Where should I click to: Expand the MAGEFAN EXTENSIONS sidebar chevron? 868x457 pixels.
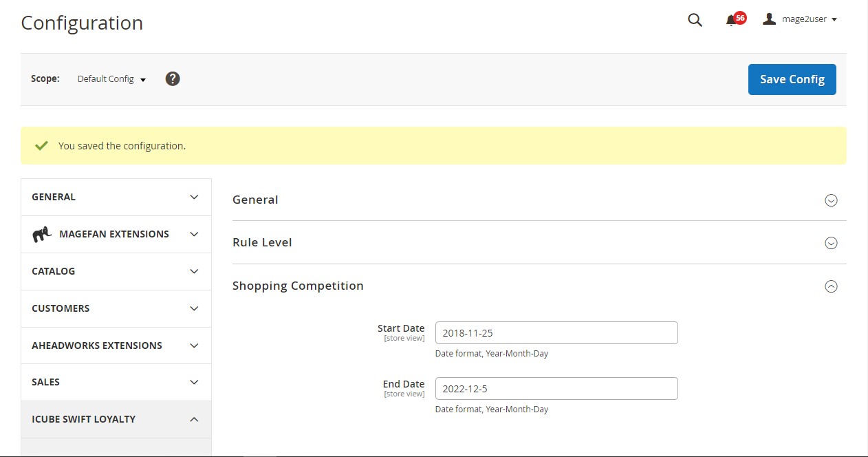click(194, 234)
